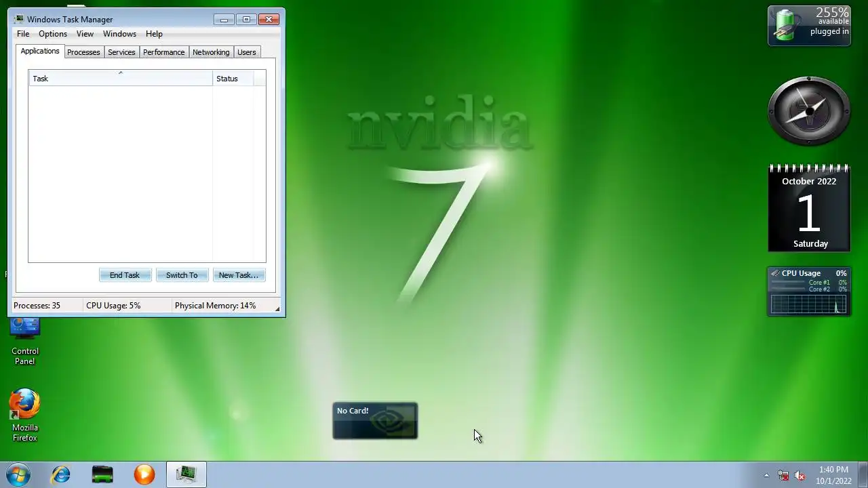
Task: Switch to the Performance tab
Action: click(x=163, y=52)
